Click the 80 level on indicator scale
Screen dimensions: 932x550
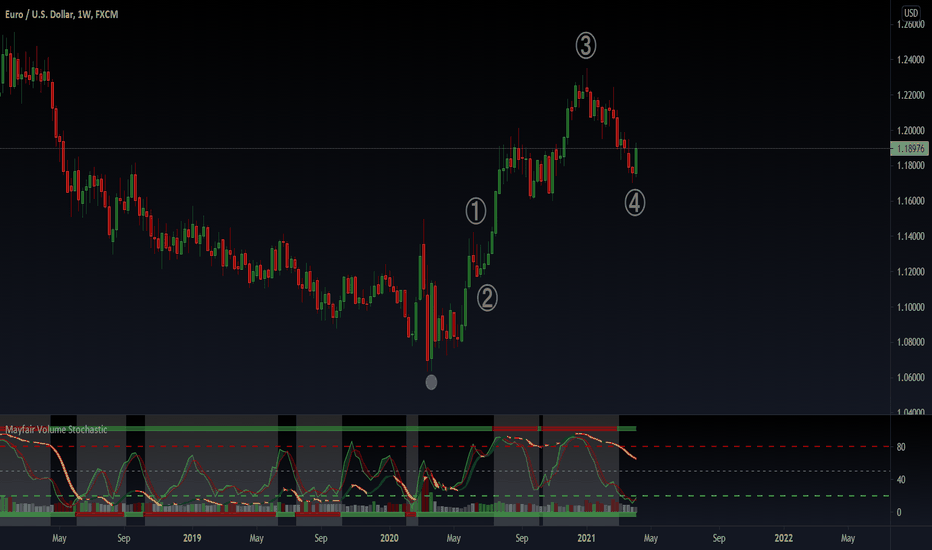pos(901,447)
